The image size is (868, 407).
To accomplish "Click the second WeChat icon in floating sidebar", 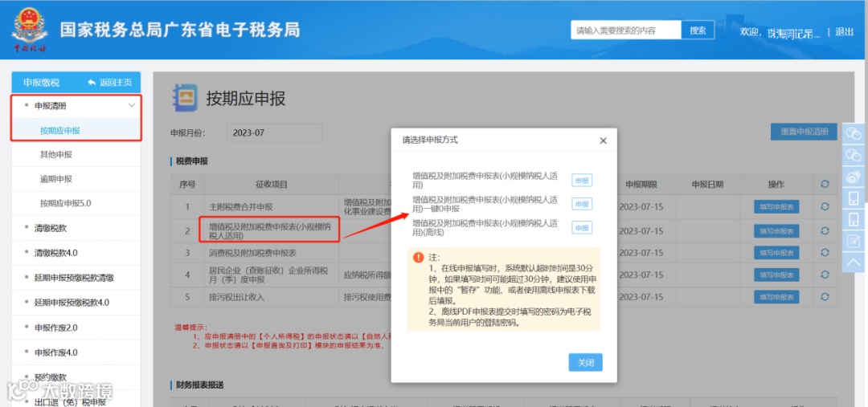I will click(854, 156).
